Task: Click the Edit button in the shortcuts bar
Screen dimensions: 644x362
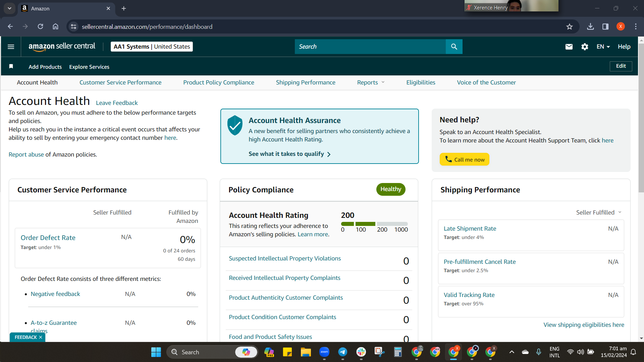Action: [621, 66]
